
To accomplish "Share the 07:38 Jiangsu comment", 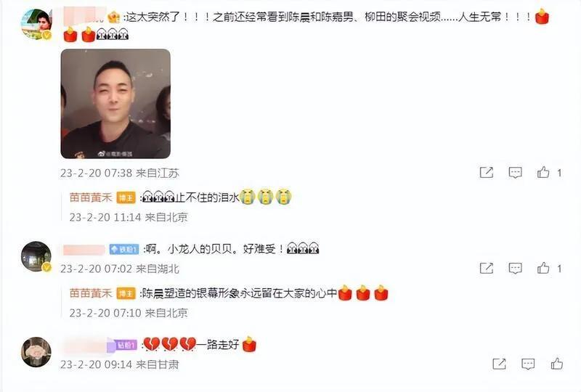I will [x=486, y=172].
